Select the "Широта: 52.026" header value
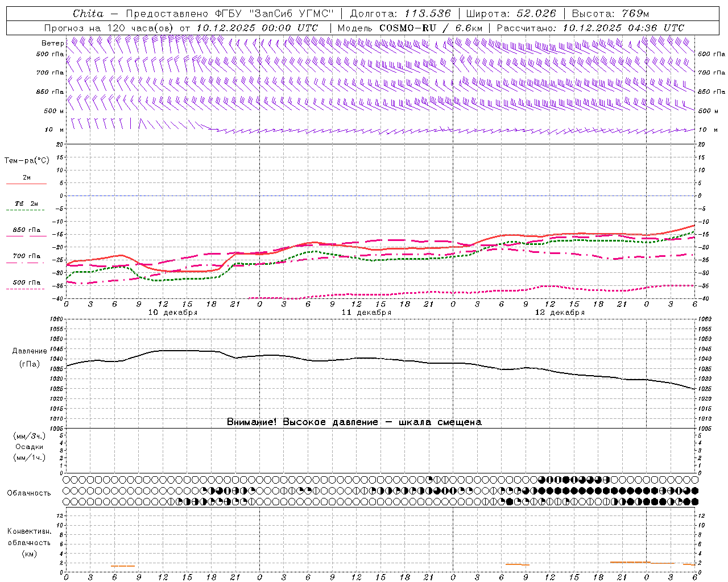The width and height of the screenshot is (728, 582). click(x=511, y=14)
